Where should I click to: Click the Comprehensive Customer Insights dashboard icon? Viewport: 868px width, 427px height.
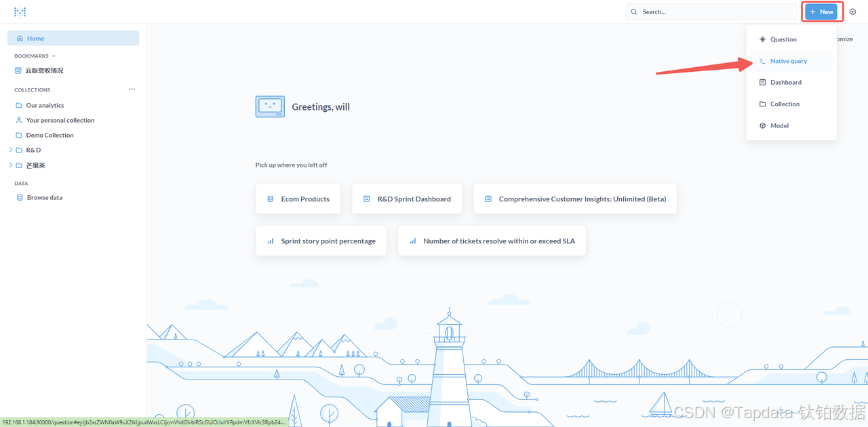click(488, 199)
